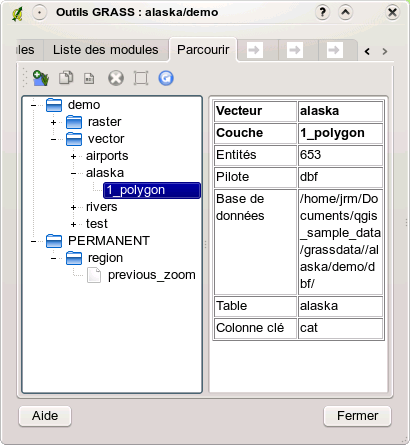
Task: Select the previous_zoom region item
Action: [152, 275]
